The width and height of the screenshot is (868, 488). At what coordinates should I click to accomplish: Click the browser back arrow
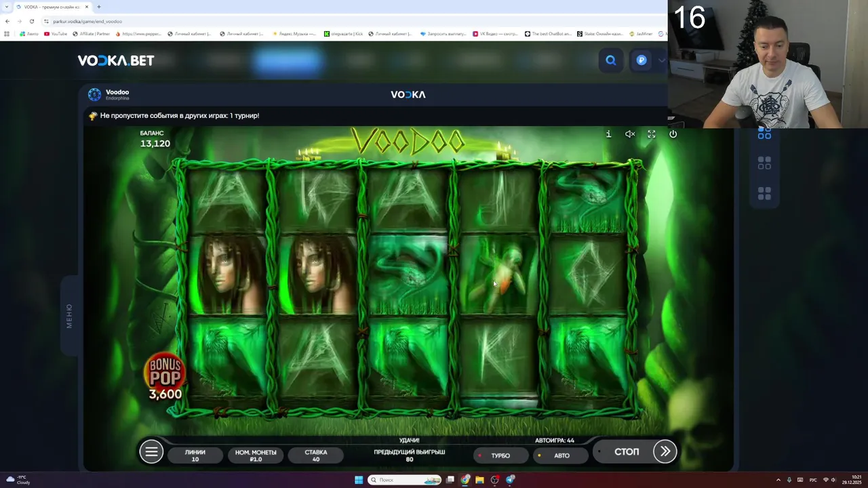7,21
